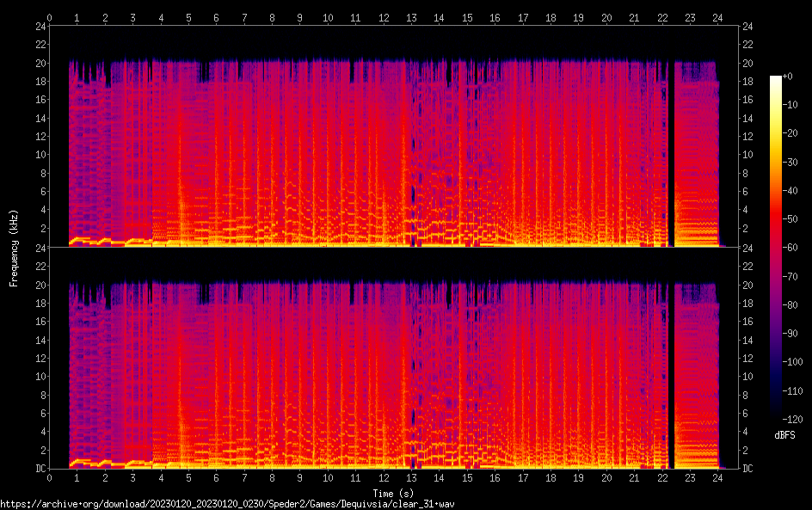This screenshot has height=510, width=812.
Task: Select the -120 label on the dBFS scale
Action: point(795,419)
